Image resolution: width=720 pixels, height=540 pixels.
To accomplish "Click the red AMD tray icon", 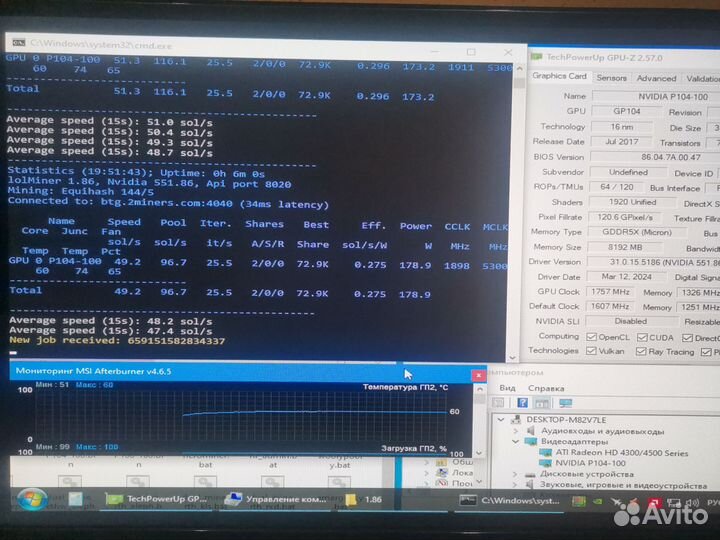I will (x=654, y=501).
